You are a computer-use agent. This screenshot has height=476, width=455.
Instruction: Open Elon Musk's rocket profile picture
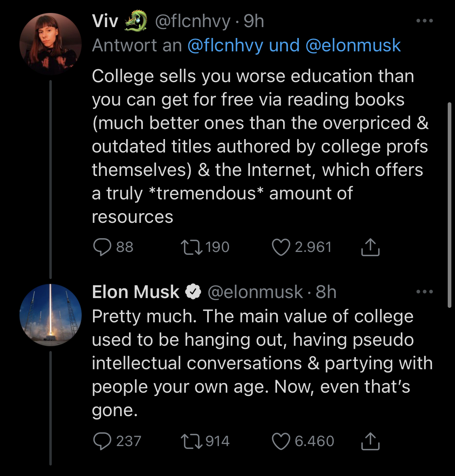(51, 315)
